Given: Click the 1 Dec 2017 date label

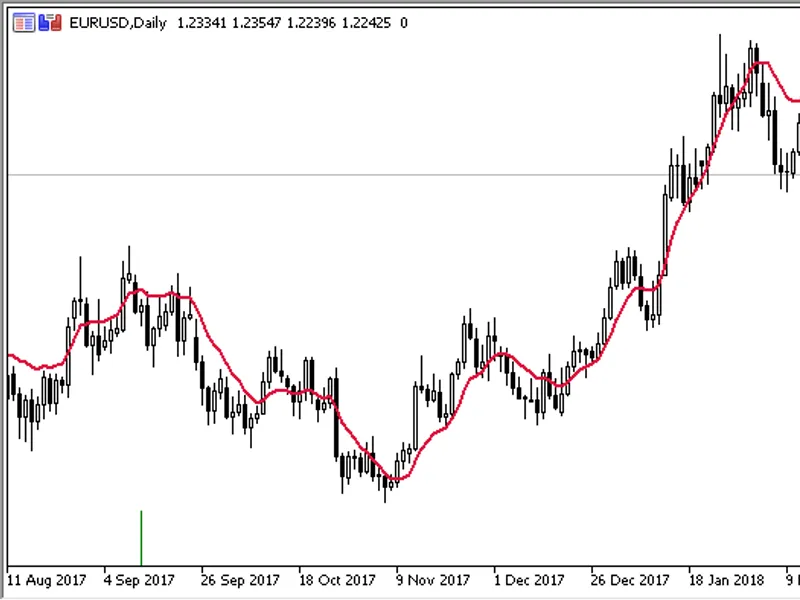Looking at the screenshot, I should (529, 580).
